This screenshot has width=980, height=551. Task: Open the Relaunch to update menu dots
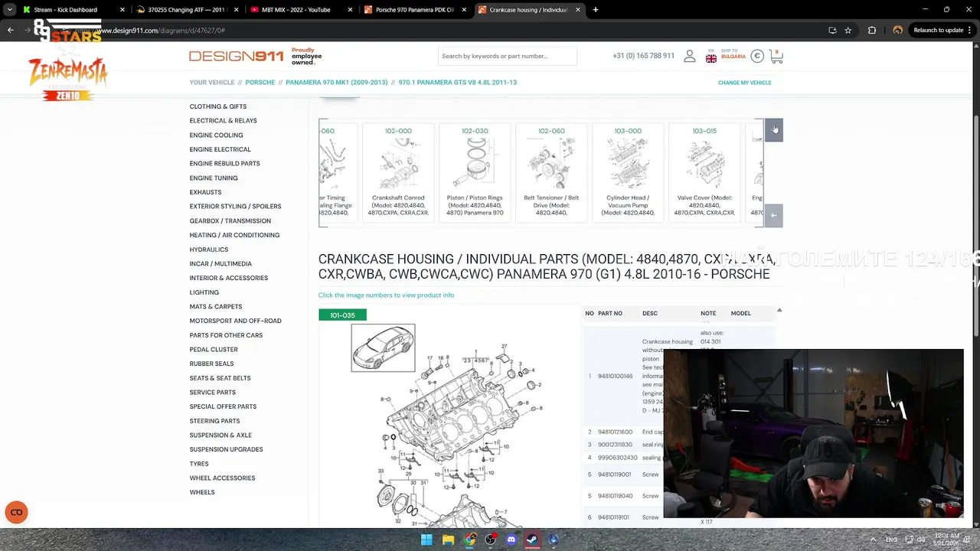pyautogui.click(x=969, y=30)
